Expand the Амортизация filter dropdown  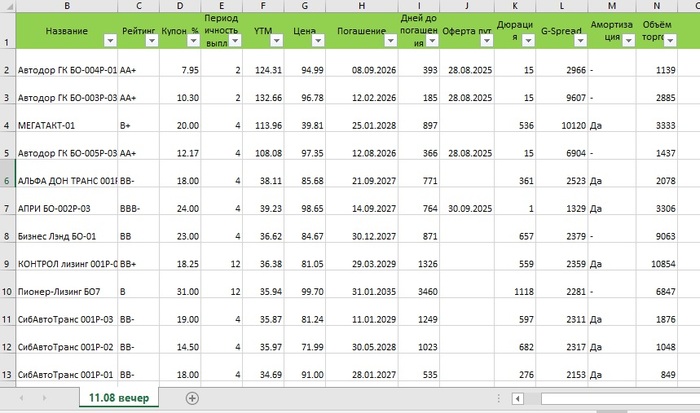[x=627, y=41]
